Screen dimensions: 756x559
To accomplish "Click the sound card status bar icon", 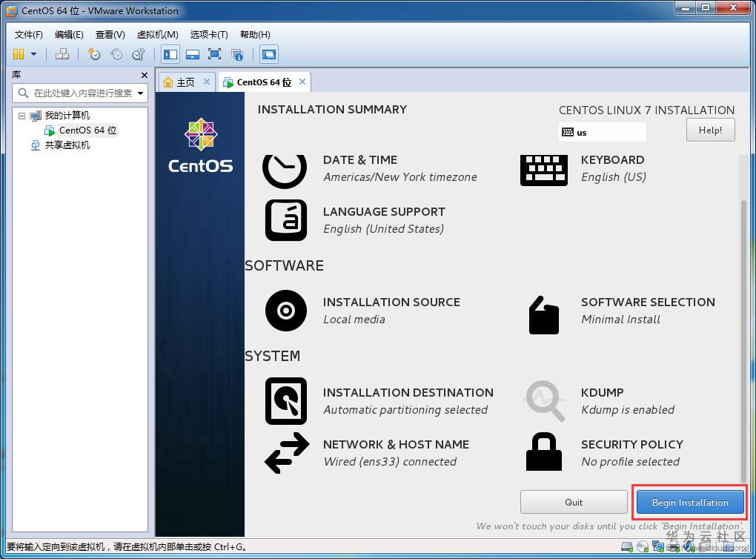I will click(689, 547).
